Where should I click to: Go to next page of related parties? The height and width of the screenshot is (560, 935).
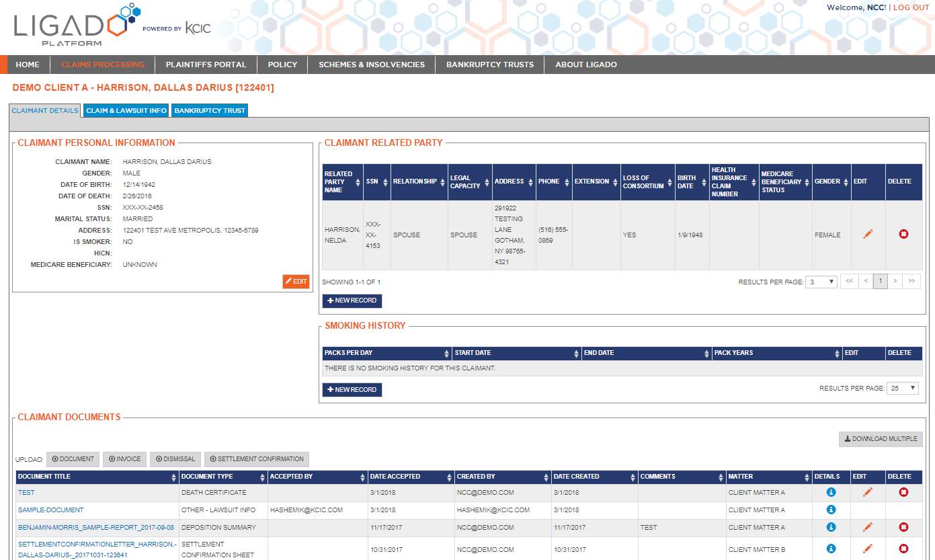(x=895, y=281)
